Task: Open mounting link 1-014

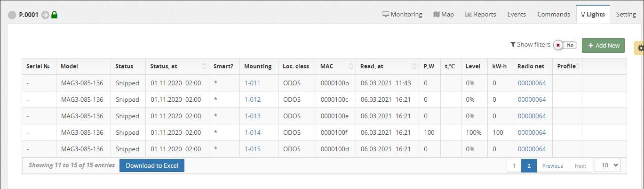Action: coord(253,132)
